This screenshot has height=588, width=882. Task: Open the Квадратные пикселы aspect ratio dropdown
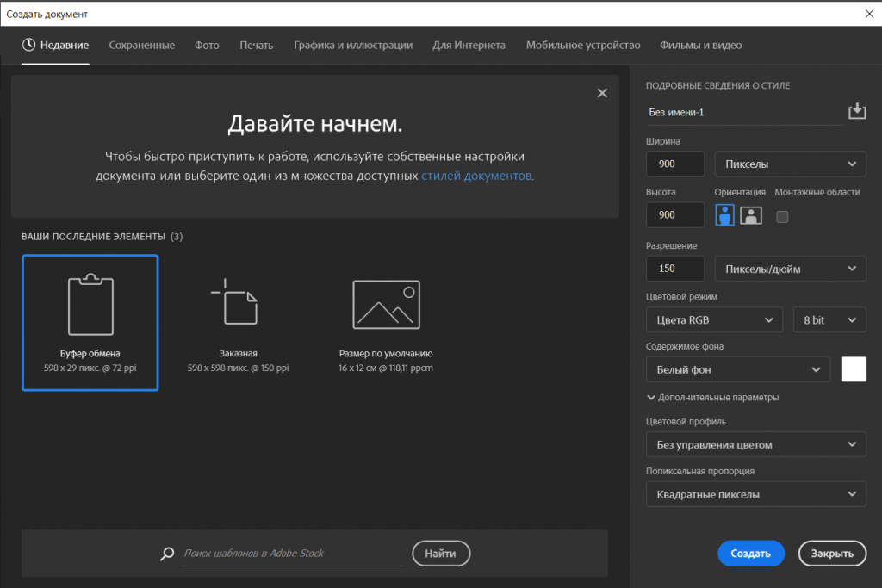(755, 494)
